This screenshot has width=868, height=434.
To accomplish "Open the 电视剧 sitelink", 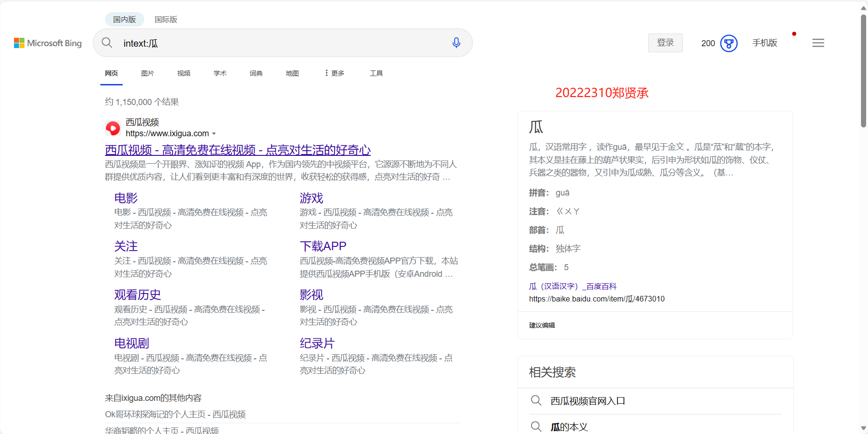I will [132, 343].
